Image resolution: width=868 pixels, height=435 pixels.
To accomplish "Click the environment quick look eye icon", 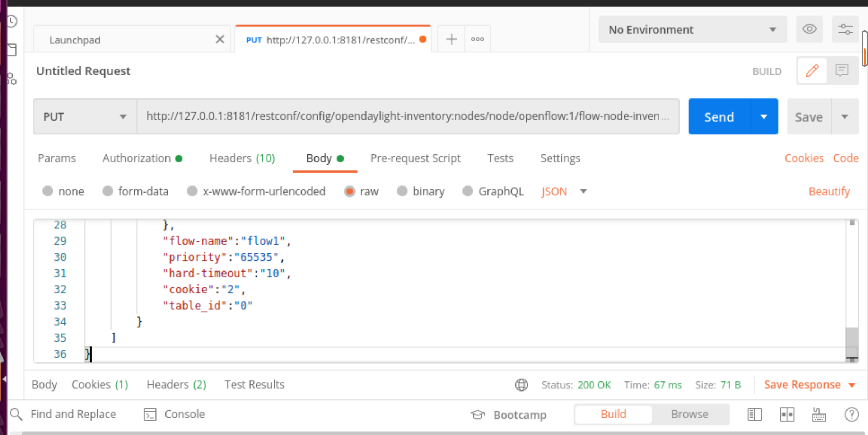I will pos(809,29).
